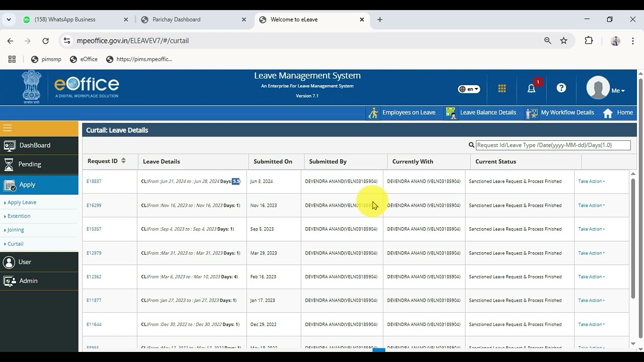The image size is (644, 362).
Task: Click the browser address bar URL
Action: [133, 41]
